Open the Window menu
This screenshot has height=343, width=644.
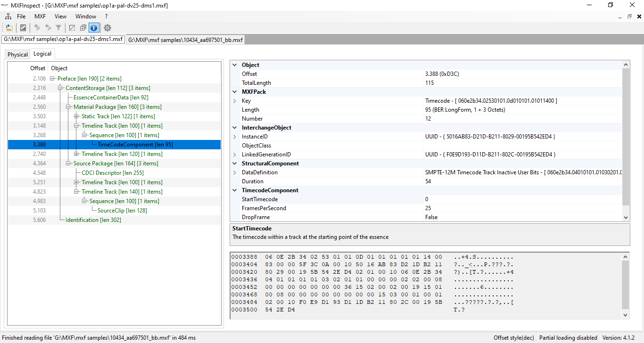(x=86, y=16)
